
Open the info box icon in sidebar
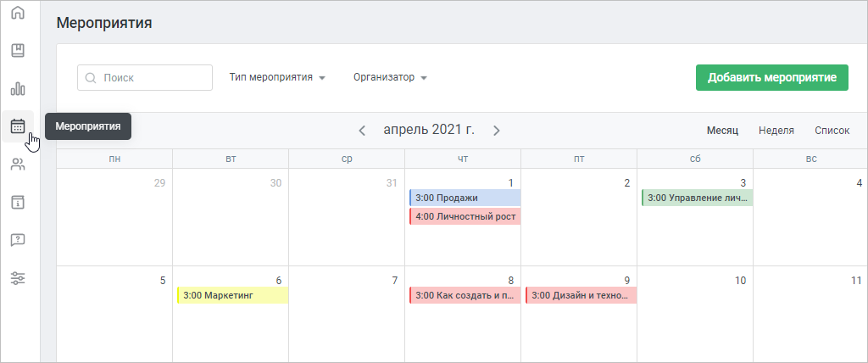click(19, 203)
